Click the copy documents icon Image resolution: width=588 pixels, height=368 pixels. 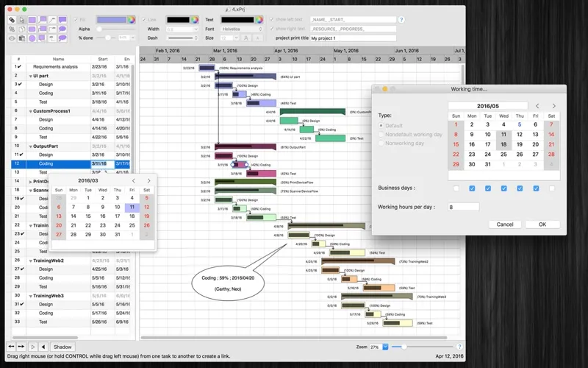pyautogui.click(x=22, y=29)
